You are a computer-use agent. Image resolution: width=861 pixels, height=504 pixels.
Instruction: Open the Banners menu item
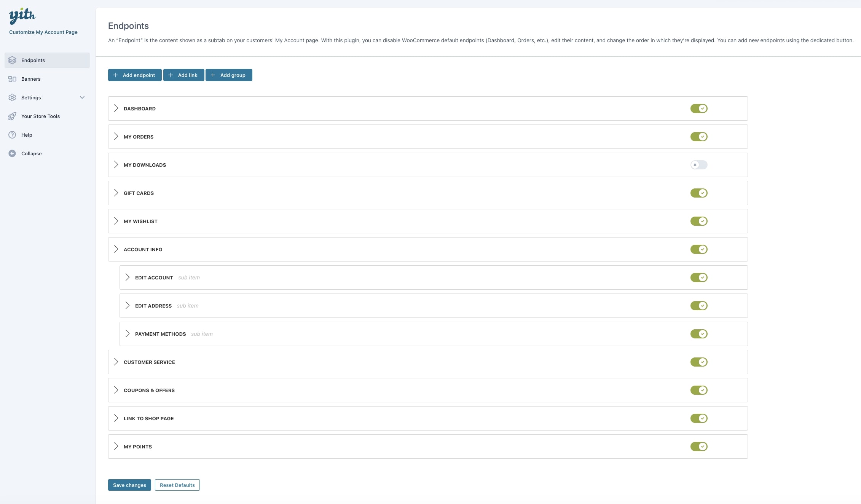[x=31, y=79]
